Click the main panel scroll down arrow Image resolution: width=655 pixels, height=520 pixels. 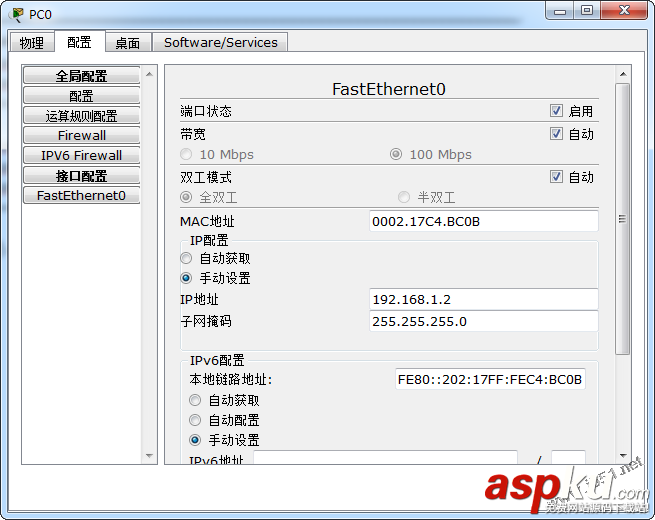click(623, 456)
